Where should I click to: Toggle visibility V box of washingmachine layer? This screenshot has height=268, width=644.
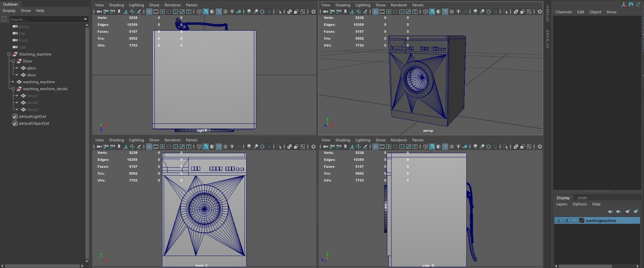pyautogui.click(x=559, y=220)
